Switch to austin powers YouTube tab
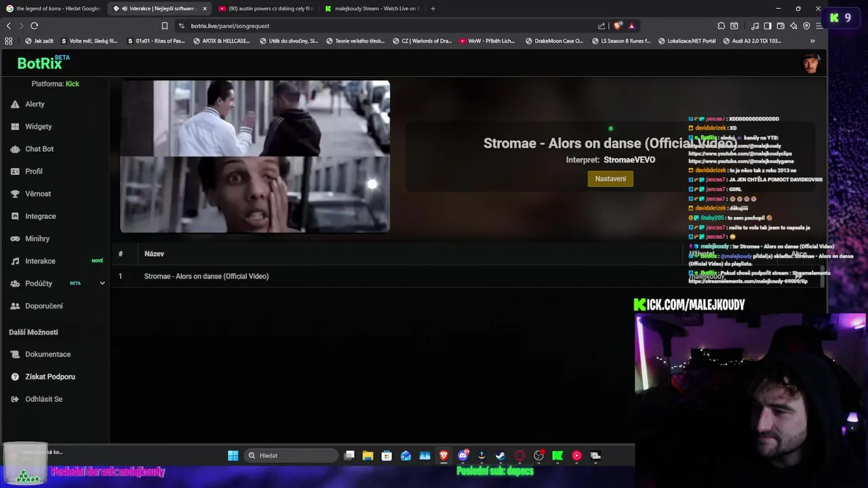This screenshot has height=488, width=868. (x=266, y=9)
